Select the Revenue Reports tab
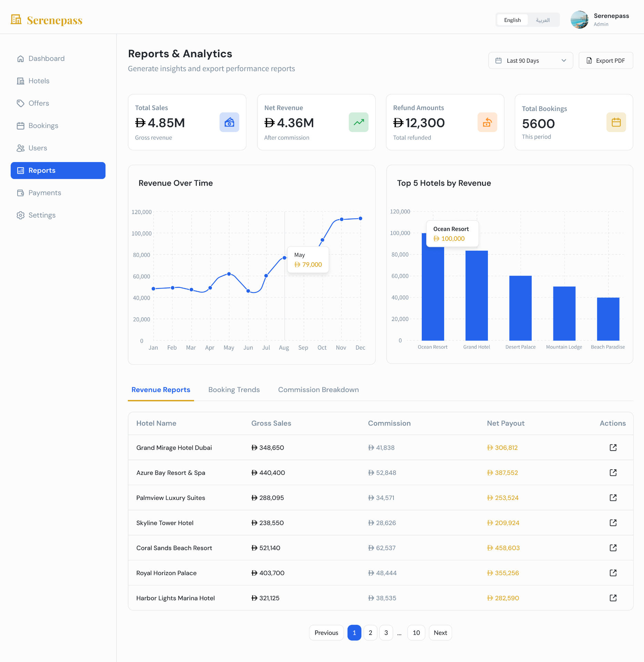The height and width of the screenshot is (662, 644). [x=161, y=390]
